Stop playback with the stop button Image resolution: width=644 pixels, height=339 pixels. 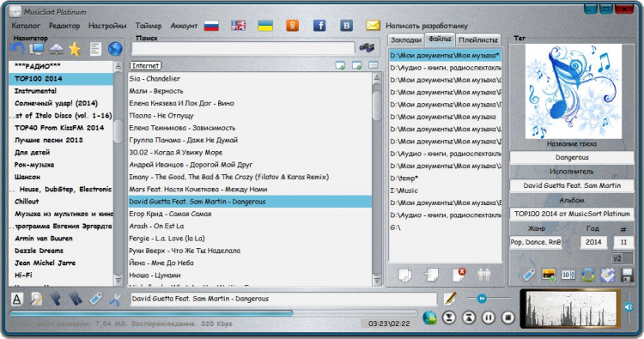tap(508, 318)
